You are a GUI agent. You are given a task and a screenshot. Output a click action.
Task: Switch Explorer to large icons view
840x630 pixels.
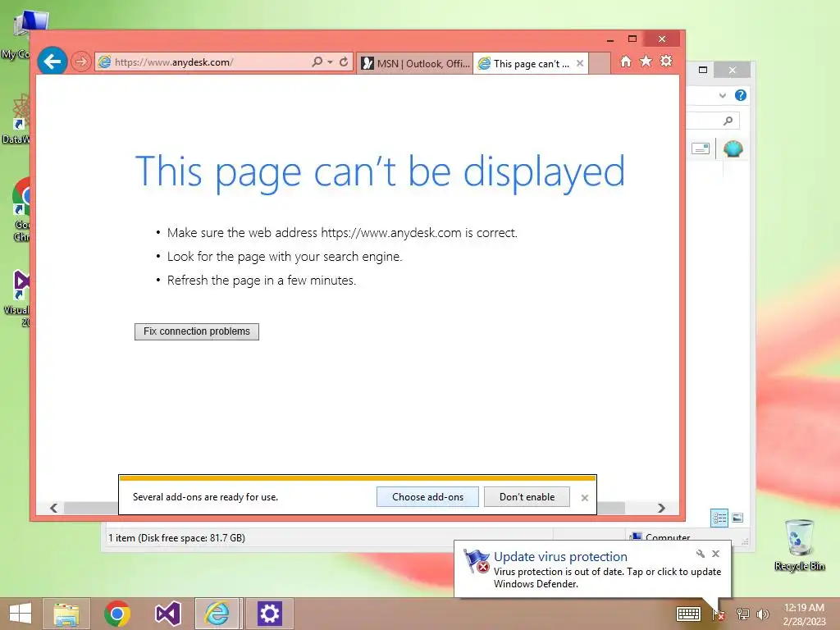737,518
